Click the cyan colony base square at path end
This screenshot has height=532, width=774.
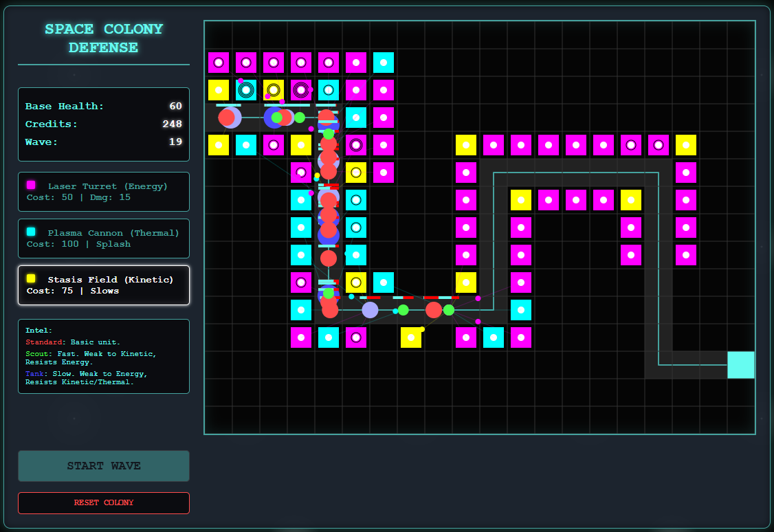741,365
